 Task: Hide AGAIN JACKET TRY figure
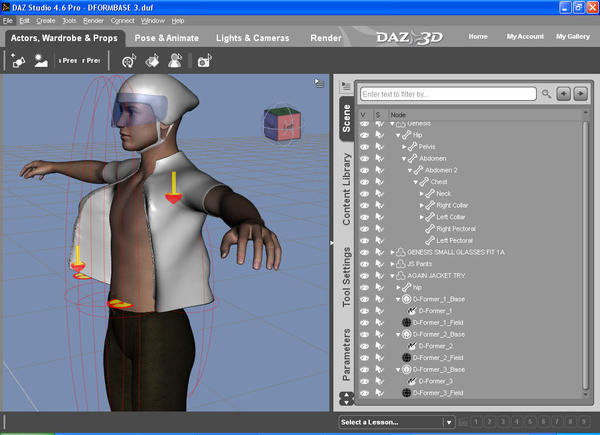click(364, 276)
